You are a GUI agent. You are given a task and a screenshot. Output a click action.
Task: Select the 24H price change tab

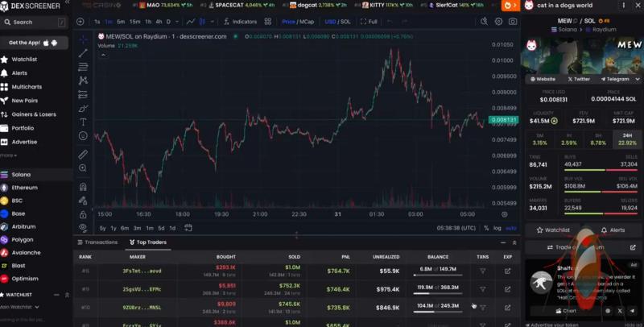click(627, 139)
